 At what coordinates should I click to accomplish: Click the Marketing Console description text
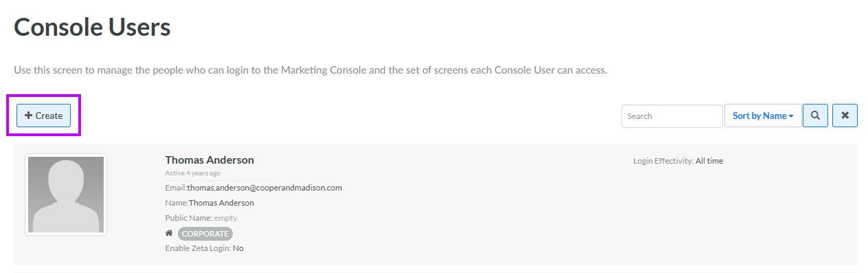pos(310,70)
